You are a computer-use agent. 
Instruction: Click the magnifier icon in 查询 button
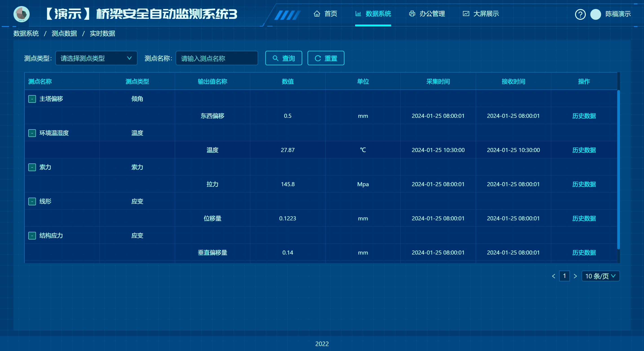coord(275,58)
